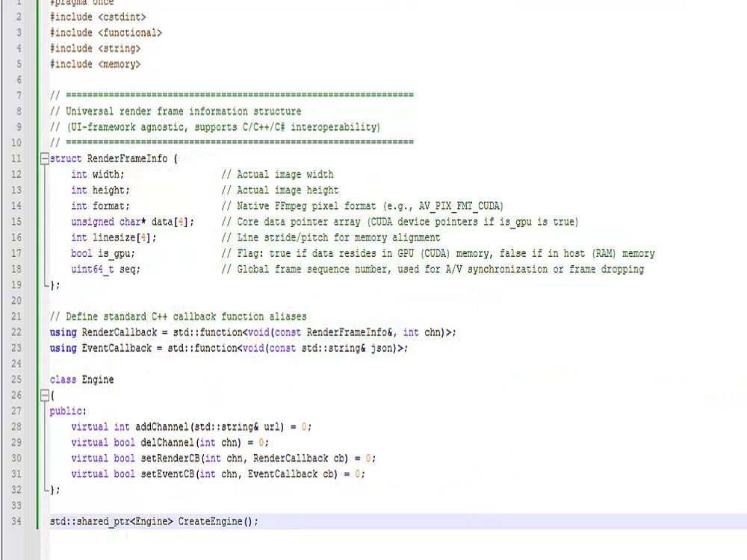The width and height of the screenshot is (747, 560).
Task: Click the "Define standard C++ callback" comment
Action: click(179, 317)
